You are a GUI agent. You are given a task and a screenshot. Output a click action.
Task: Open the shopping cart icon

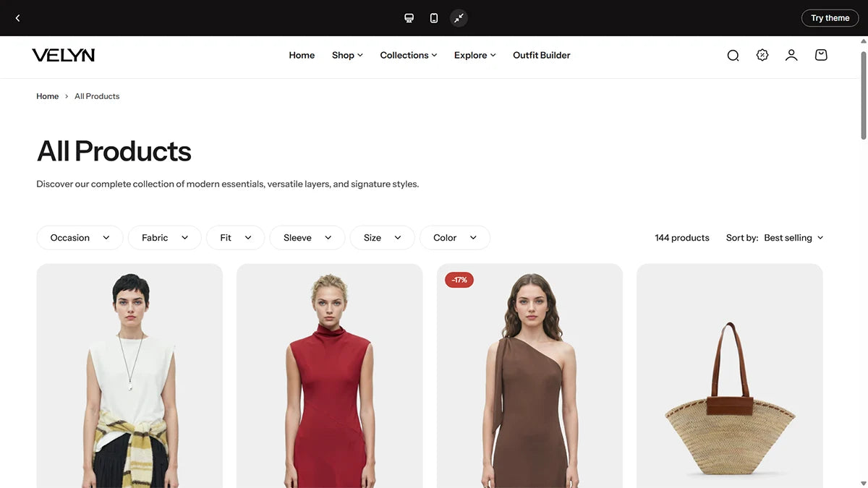[820, 54]
